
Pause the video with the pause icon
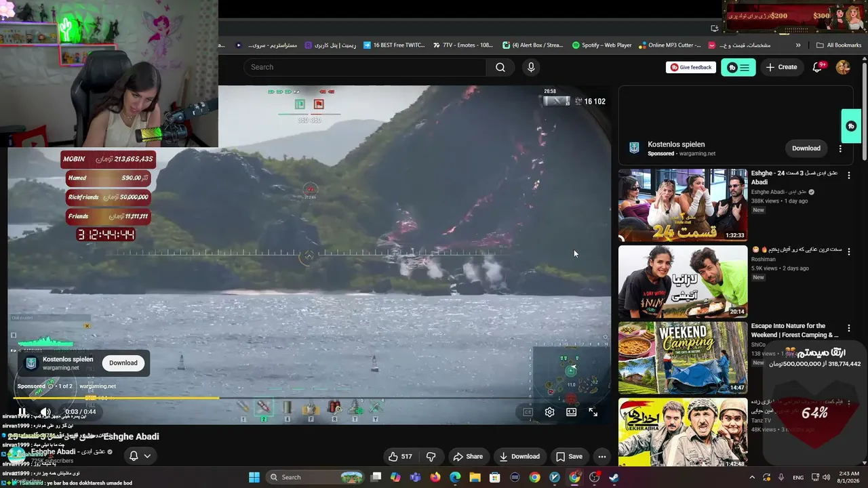click(x=22, y=412)
